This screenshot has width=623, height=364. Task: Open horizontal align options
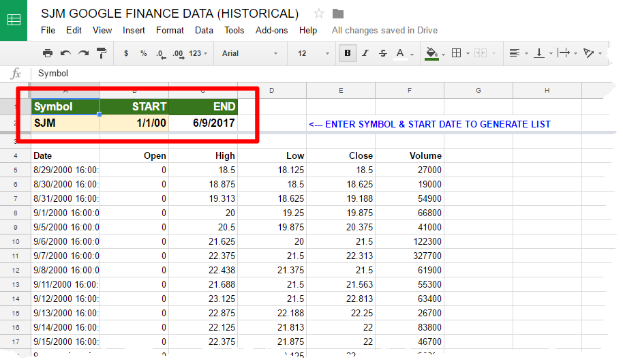515,53
